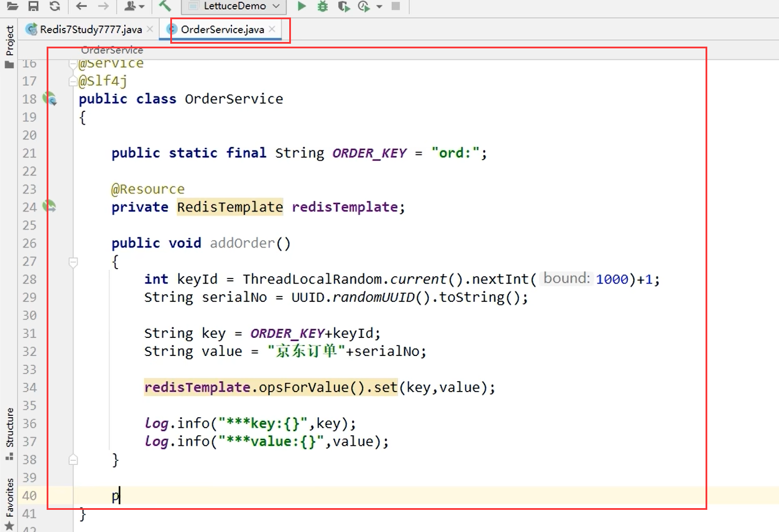This screenshot has width=779, height=532.
Task: Click line number 34 in the gutter
Action: click(29, 387)
